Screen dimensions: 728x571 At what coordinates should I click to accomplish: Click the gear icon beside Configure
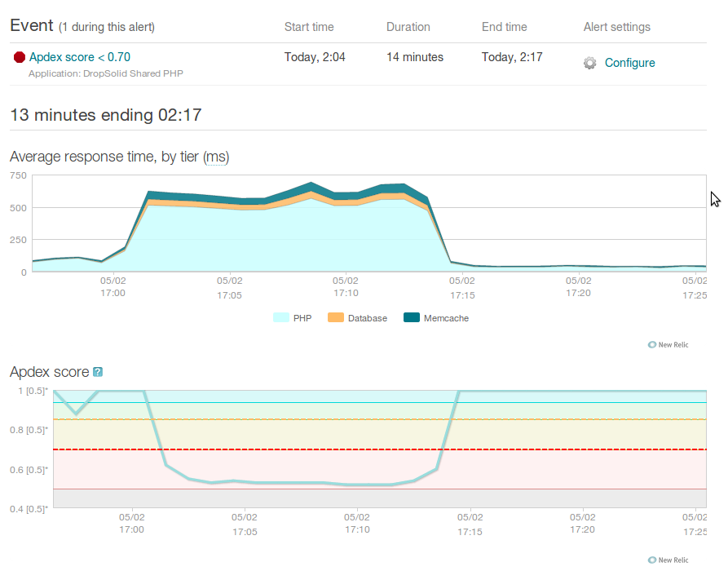pos(589,63)
